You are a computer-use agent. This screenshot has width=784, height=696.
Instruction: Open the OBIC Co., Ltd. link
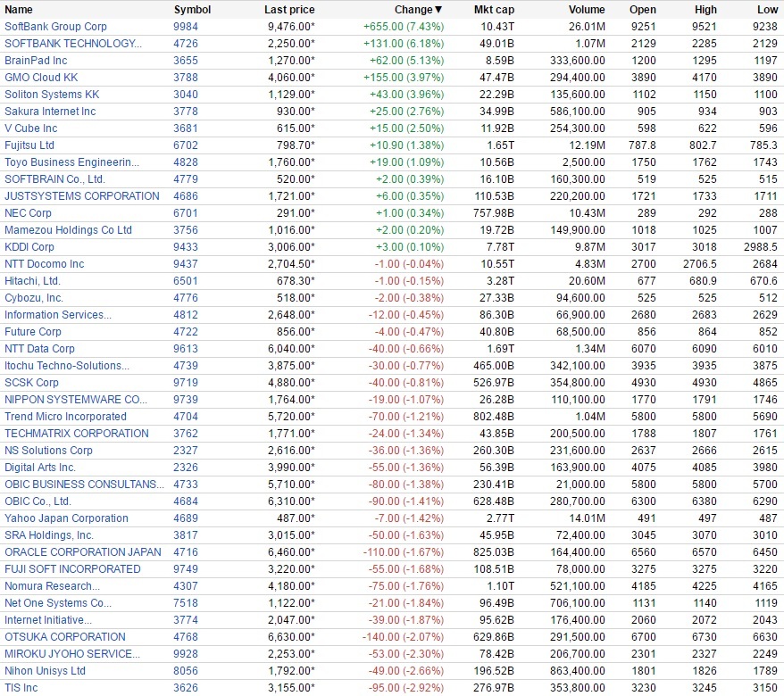(x=38, y=501)
